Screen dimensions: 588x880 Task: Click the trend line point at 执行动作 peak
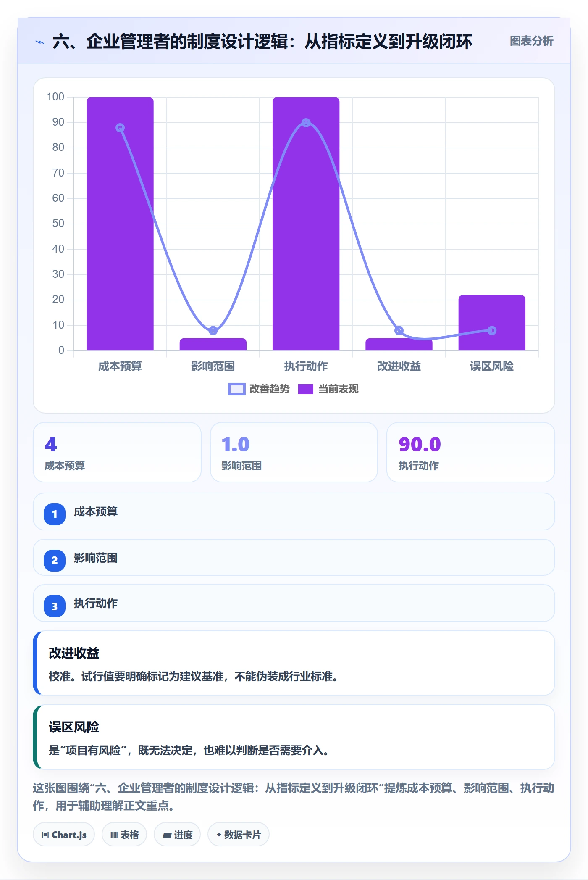click(306, 123)
